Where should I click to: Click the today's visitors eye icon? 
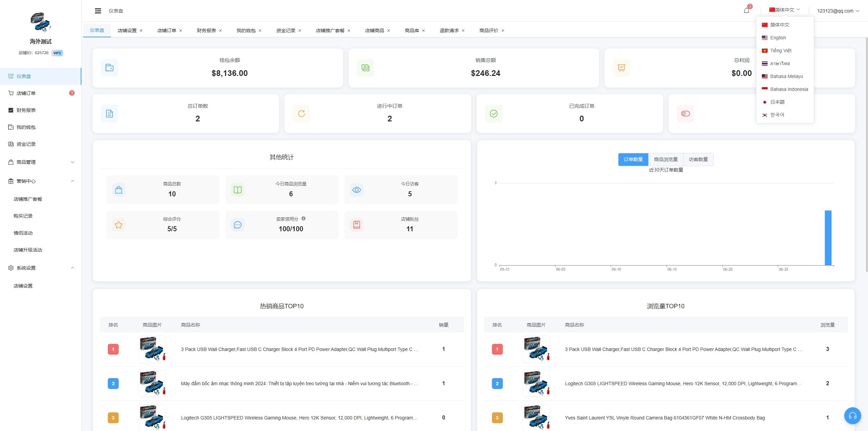click(357, 190)
